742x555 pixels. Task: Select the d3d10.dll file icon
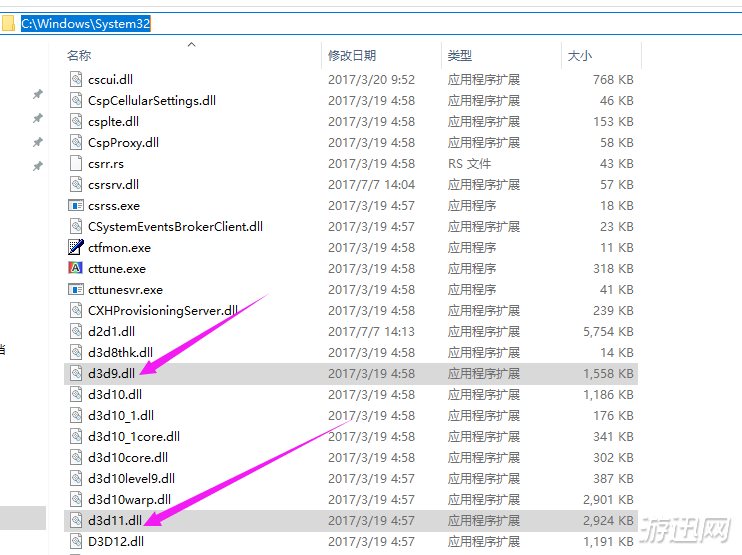pos(76,394)
